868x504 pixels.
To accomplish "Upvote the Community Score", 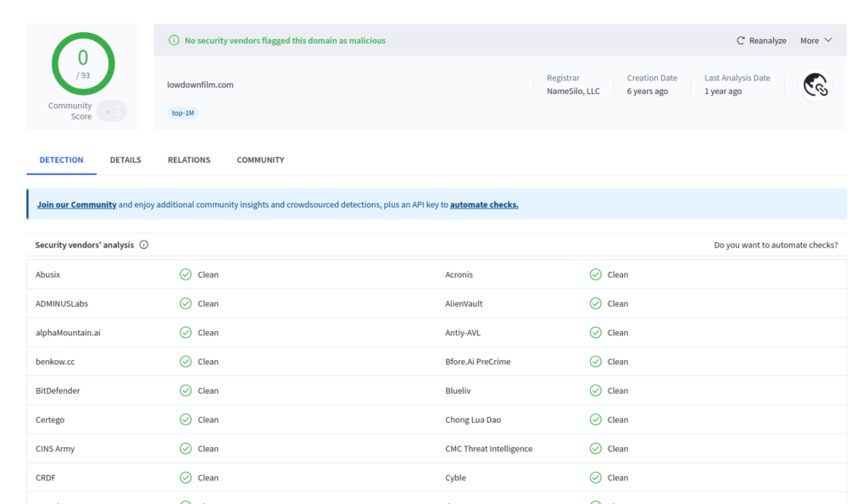I will [x=119, y=106].
